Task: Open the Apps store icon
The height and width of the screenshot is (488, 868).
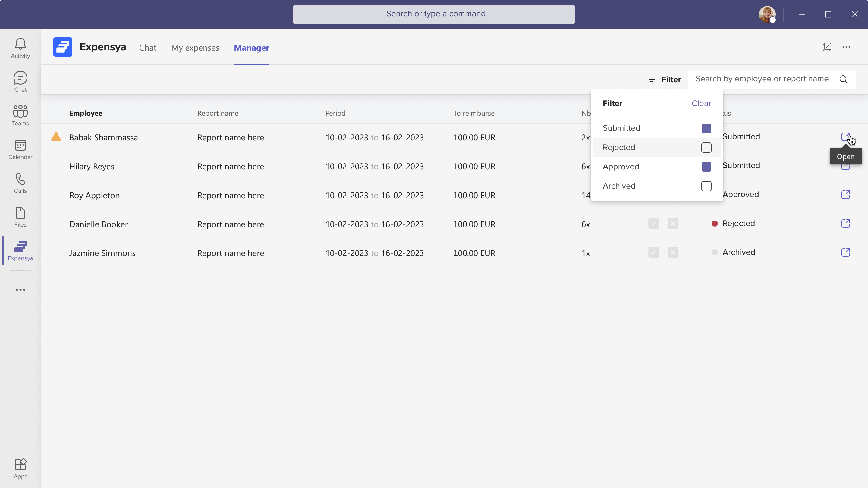Action: [20, 468]
